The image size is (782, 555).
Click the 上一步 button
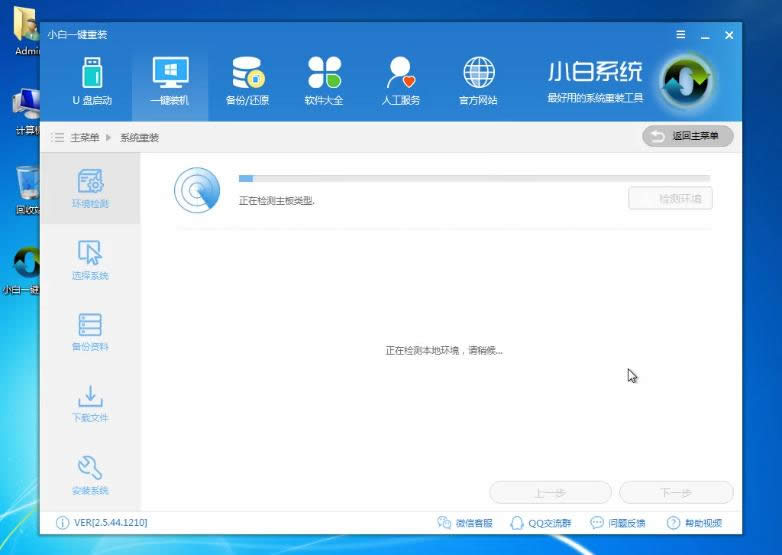point(550,493)
